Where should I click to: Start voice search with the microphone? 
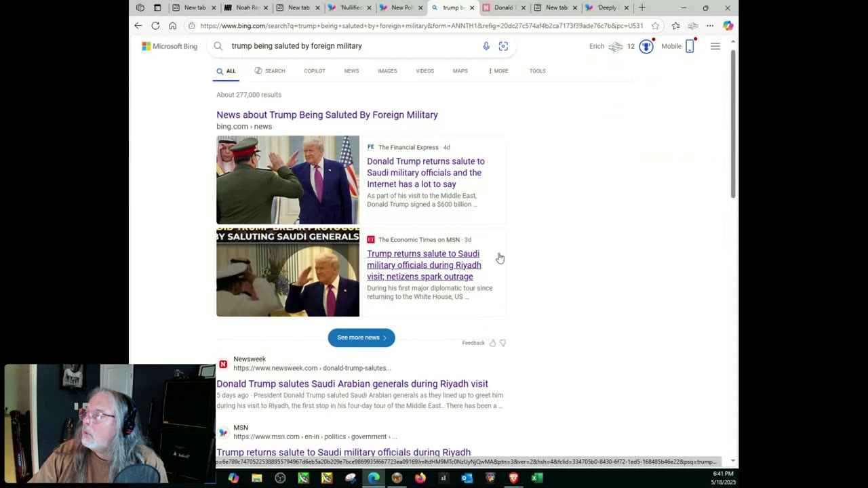click(486, 46)
